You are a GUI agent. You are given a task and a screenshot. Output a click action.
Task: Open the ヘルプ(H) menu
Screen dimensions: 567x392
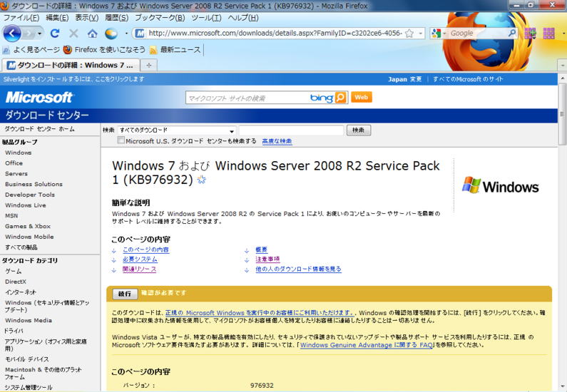coord(243,18)
